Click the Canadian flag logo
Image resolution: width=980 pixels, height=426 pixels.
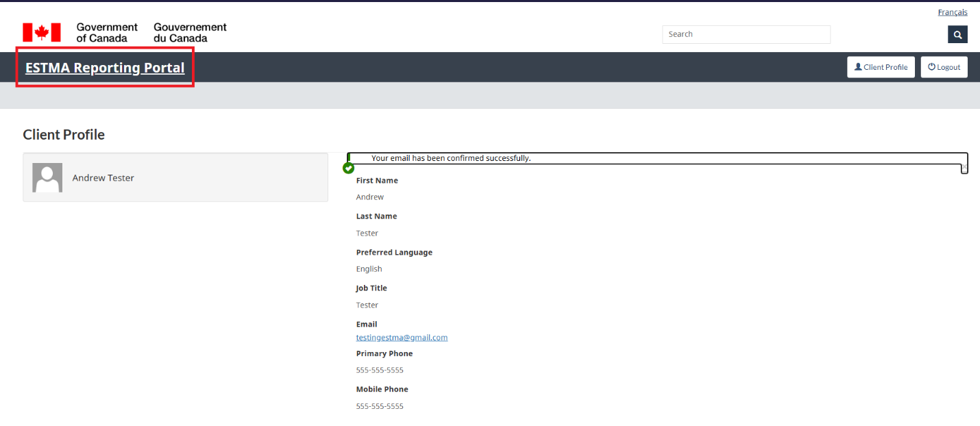pyautogui.click(x=41, y=30)
